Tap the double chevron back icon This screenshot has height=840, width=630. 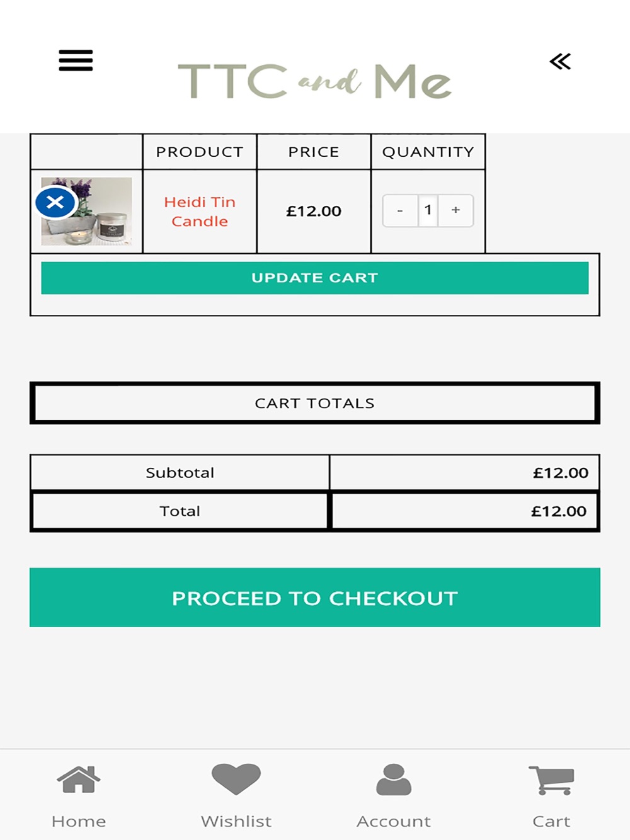pyautogui.click(x=560, y=61)
